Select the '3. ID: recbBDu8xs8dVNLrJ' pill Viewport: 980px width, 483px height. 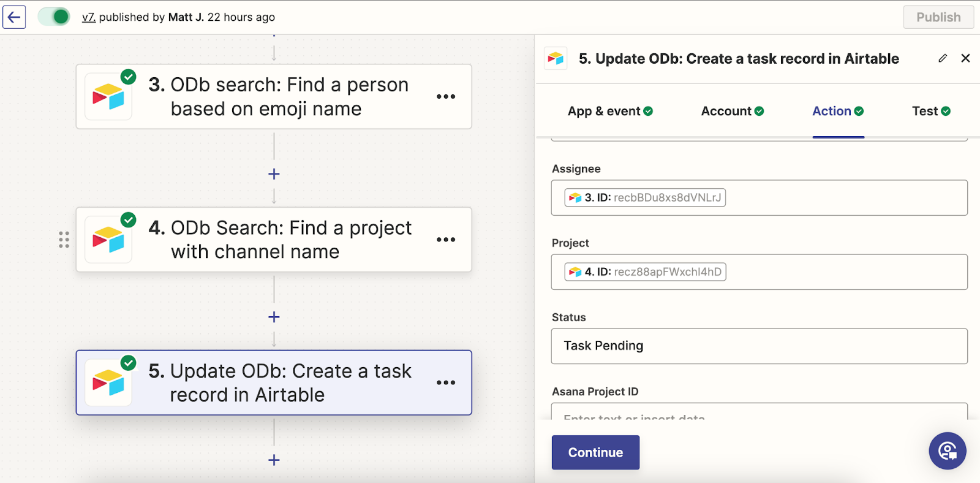[x=645, y=197]
